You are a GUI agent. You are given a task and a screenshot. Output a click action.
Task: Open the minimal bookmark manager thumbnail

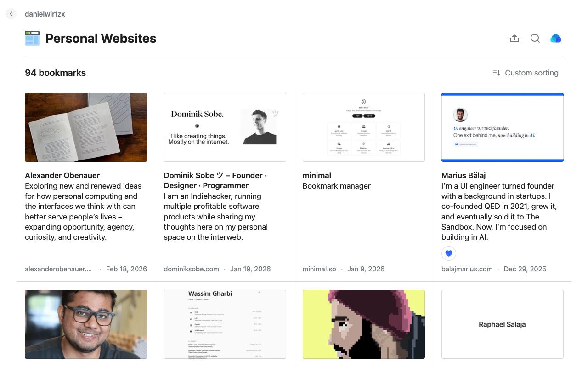[x=364, y=127]
